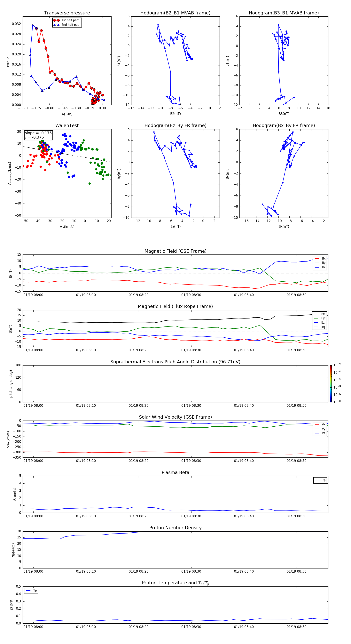
Task: Click '01/19 08:30' tick under Proton Number Density
Action: [x=191, y=571]
